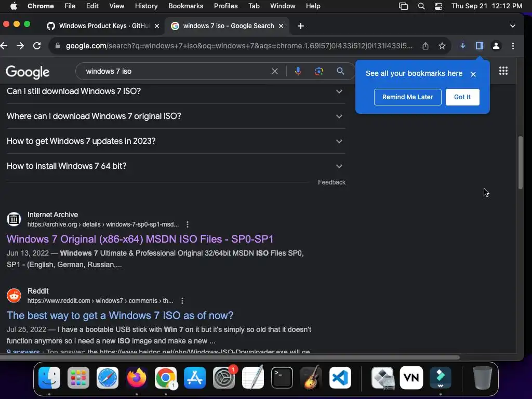Open "The best way to get a Windows 7 ISO" result

tap(120, 315)
